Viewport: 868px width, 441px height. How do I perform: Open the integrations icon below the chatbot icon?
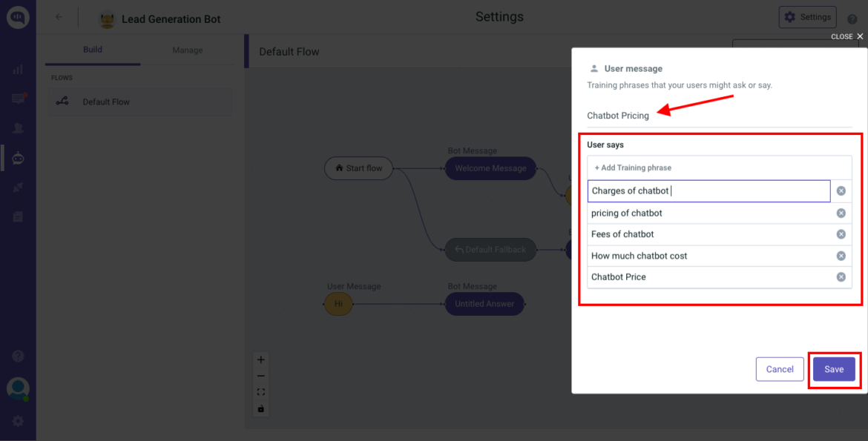point(18,187)
